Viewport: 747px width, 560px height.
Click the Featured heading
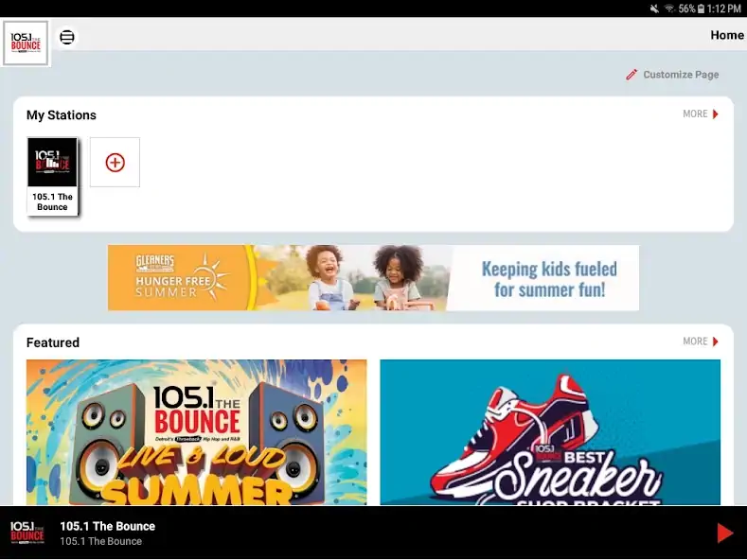tap(53, 342)
